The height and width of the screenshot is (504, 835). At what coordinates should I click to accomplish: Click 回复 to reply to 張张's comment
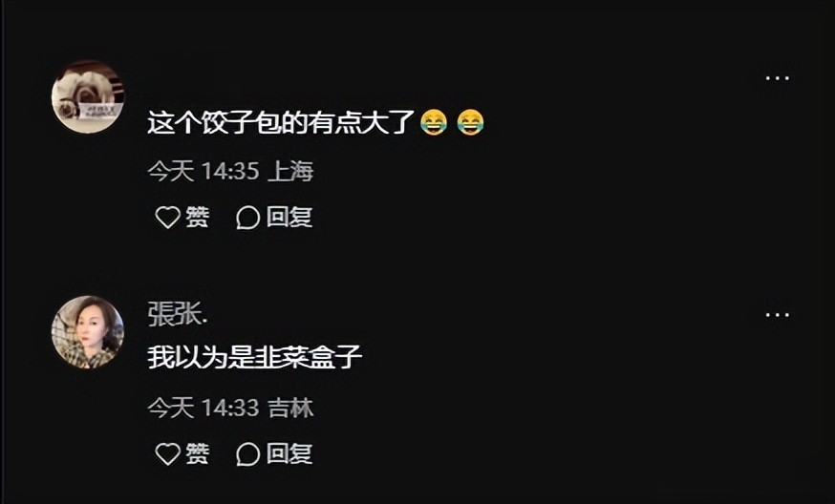tap(289, 454)
